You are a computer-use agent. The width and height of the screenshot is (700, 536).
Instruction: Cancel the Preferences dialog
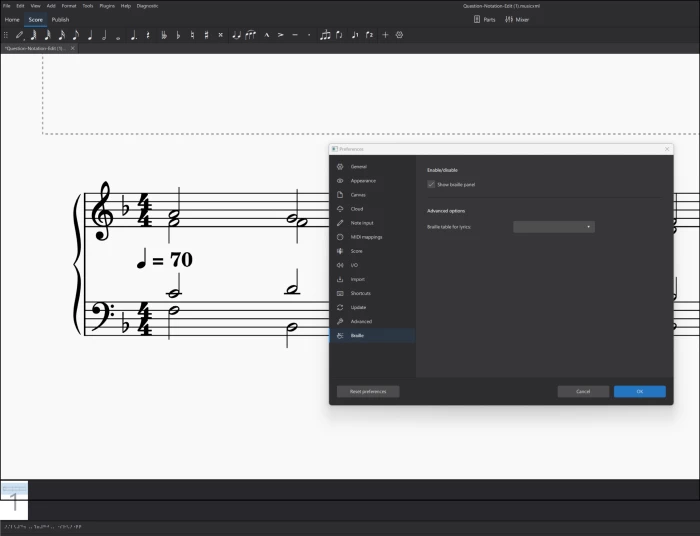pyautogui.click(x=583, y=391)
